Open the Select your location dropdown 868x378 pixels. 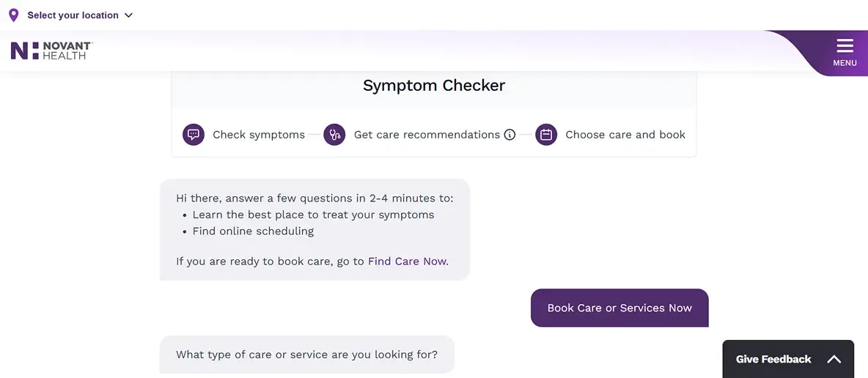pos(73,15)
